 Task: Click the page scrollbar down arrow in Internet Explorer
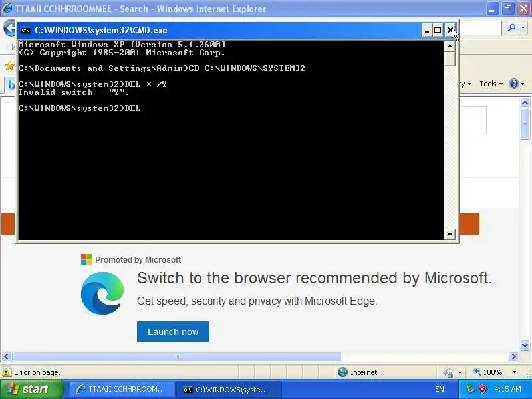coord(525,345)
